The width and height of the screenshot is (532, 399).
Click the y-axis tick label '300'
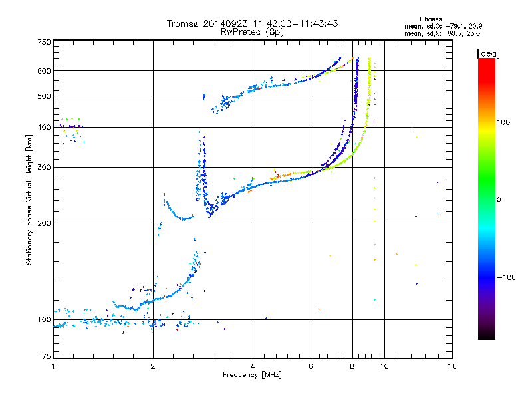coord(44,168)
